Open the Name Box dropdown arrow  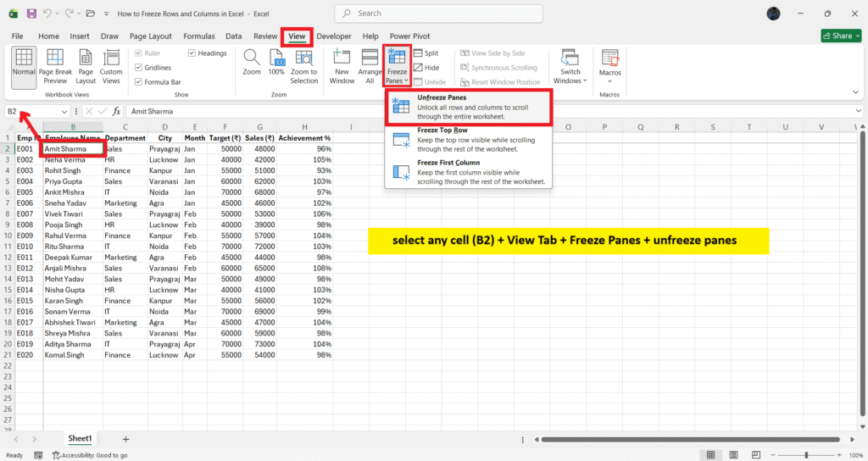tap(64, 111)
